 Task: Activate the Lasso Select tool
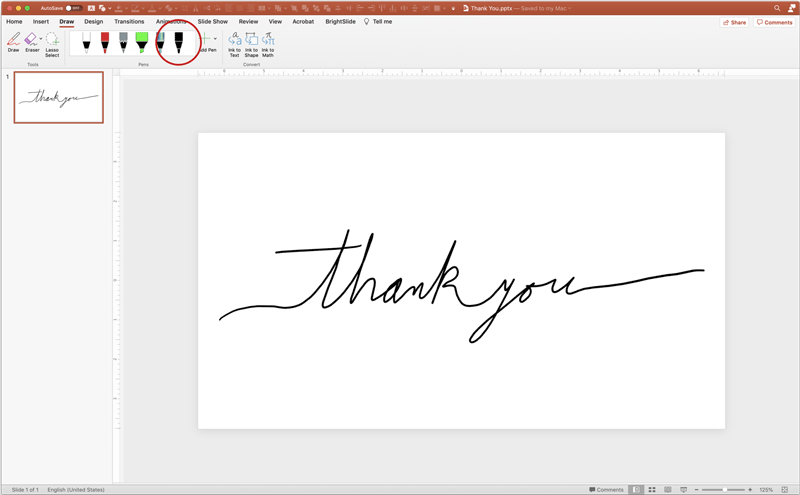click(52, 44)
